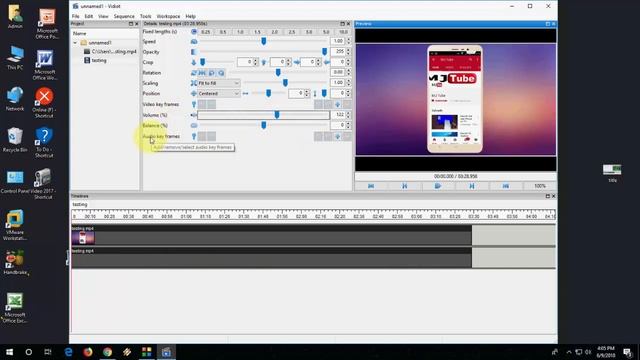Click the Opacity icon in Details panel
Image resolution: width=640 pixels, height=360 pixels.
click(194, 52)
